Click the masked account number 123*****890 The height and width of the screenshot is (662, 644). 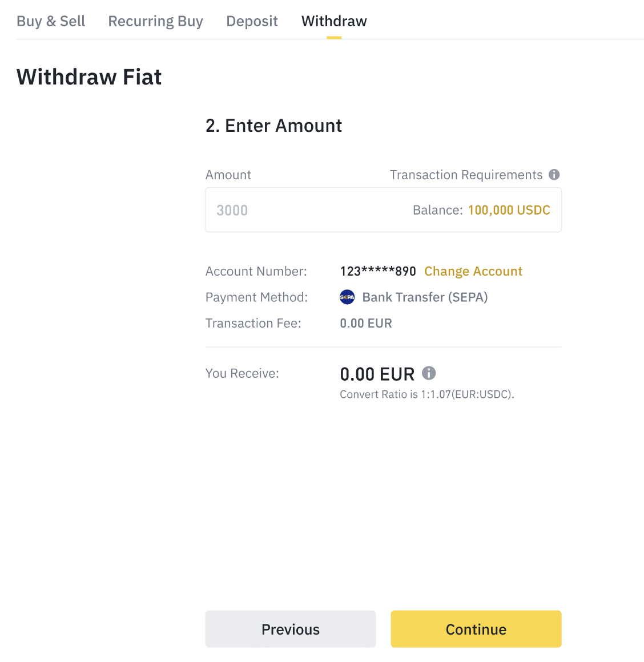[378, 271]
